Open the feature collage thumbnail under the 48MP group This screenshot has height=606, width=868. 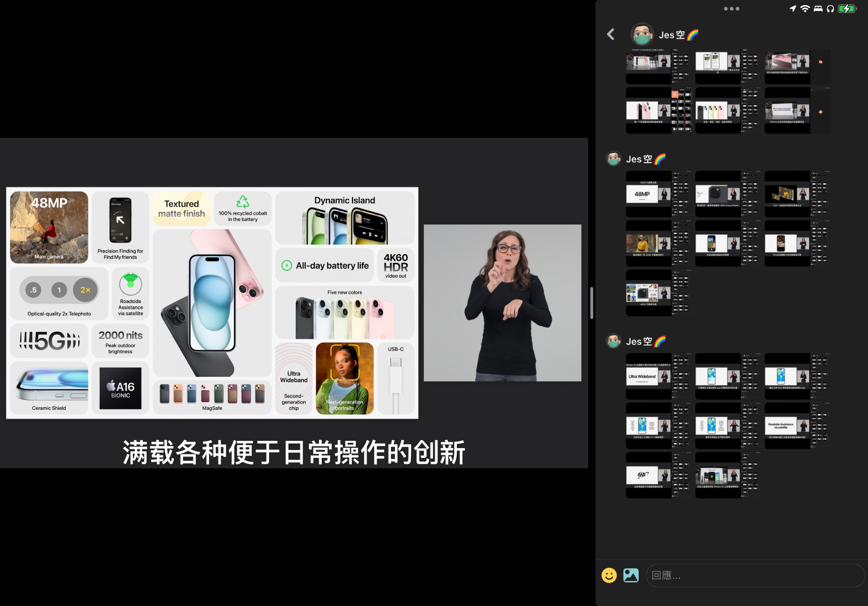coord(658,293)
